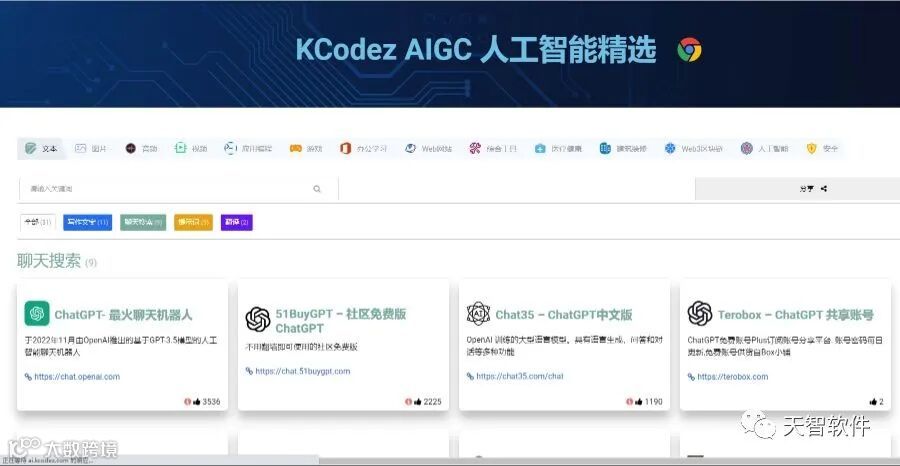The height and width of the screenshot is (466, 900).
Task: Open the 图片 image-icon category
Action: tap(91, 149)
